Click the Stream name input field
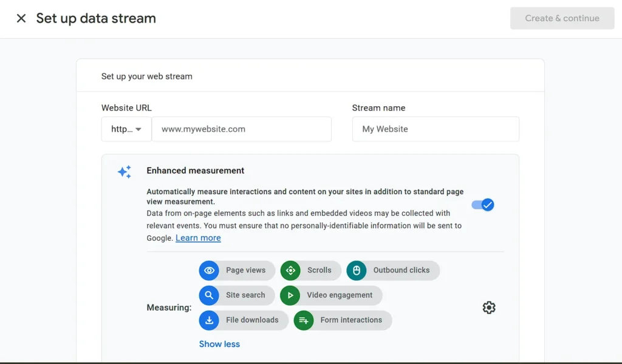This screenshot has height=364, width=622. point(436,129)
